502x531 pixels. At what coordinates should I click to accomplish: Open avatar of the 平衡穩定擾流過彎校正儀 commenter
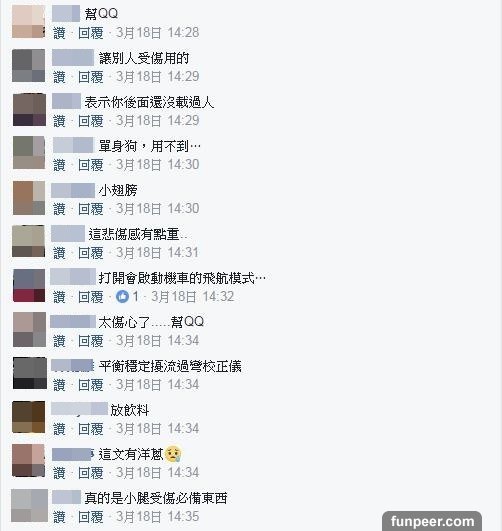pyautogui.click(x=29, y=373)
